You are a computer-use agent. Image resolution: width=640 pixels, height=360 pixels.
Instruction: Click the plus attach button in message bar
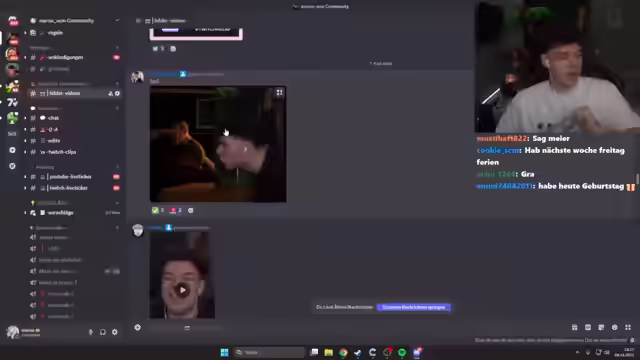(x=138, y=327)
